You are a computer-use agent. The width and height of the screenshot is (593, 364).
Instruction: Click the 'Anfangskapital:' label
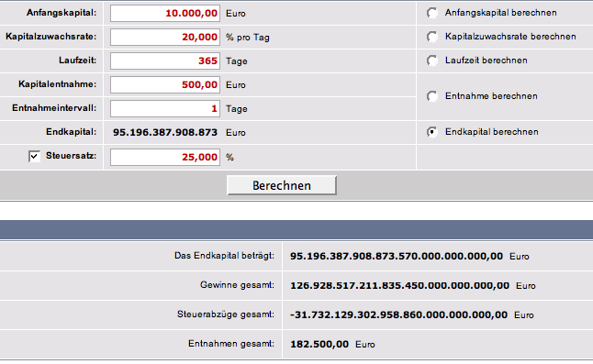point(62,13)
